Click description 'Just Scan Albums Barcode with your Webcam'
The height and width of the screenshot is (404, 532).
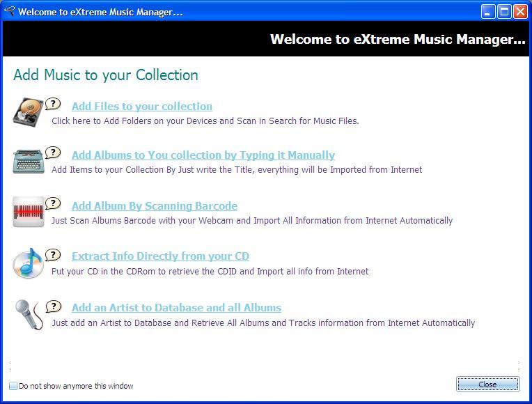click(142, 220)
